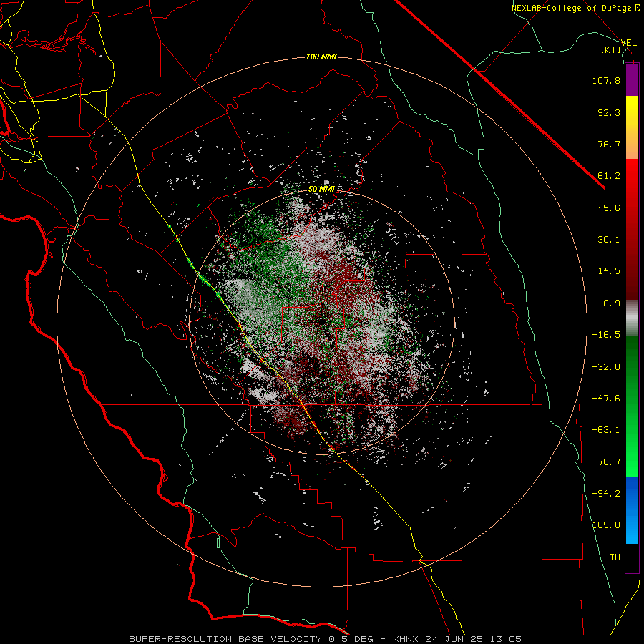Click the -94.2 velocity scale value
This screenshot has width=644, height=644.
[x=606, y=494]
